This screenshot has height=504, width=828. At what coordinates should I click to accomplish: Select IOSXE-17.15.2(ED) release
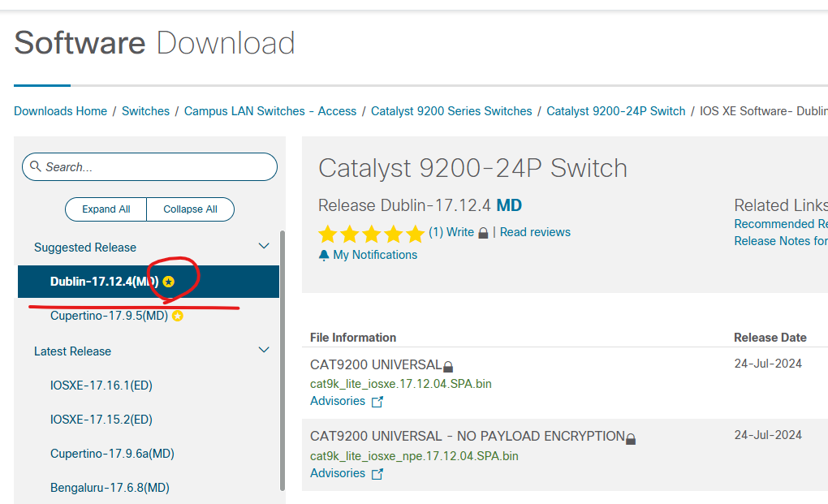(x=101, y=419)
